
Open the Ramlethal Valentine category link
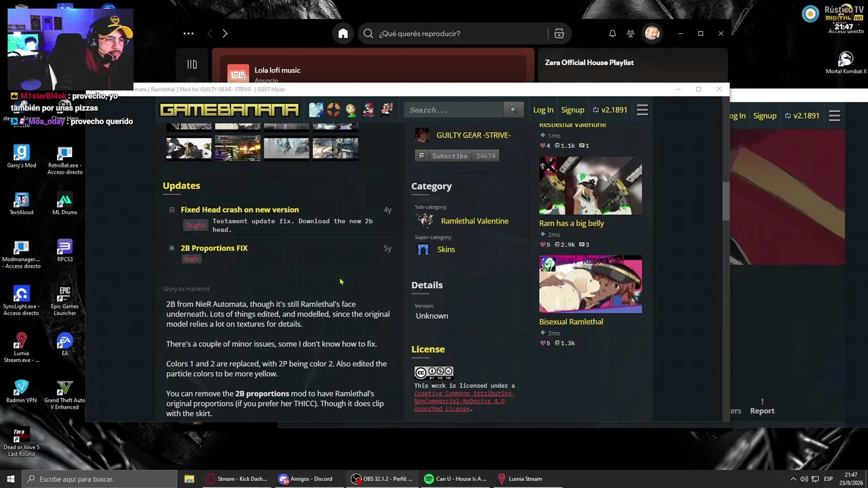[x=475, y=221]
